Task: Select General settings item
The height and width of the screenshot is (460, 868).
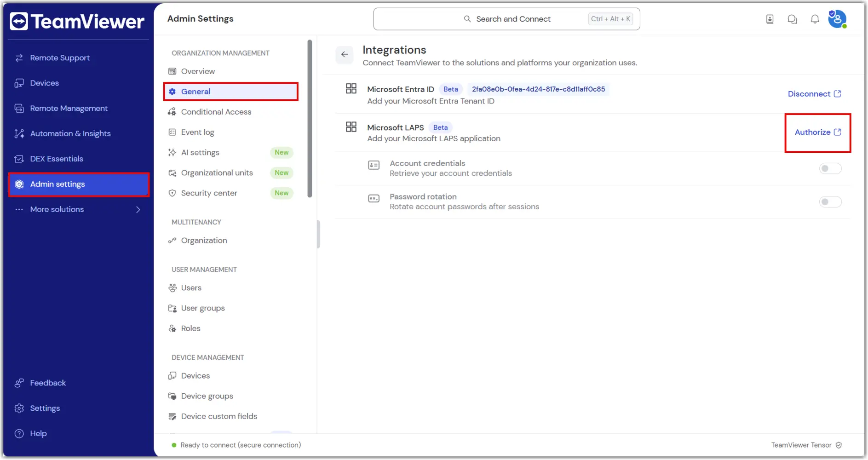Action: tap(231, 92)
